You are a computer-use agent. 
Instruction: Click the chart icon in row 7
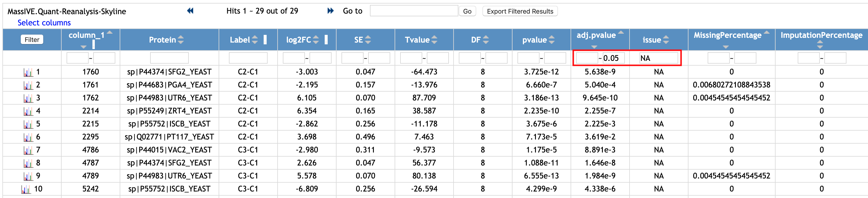click(28, 150)
